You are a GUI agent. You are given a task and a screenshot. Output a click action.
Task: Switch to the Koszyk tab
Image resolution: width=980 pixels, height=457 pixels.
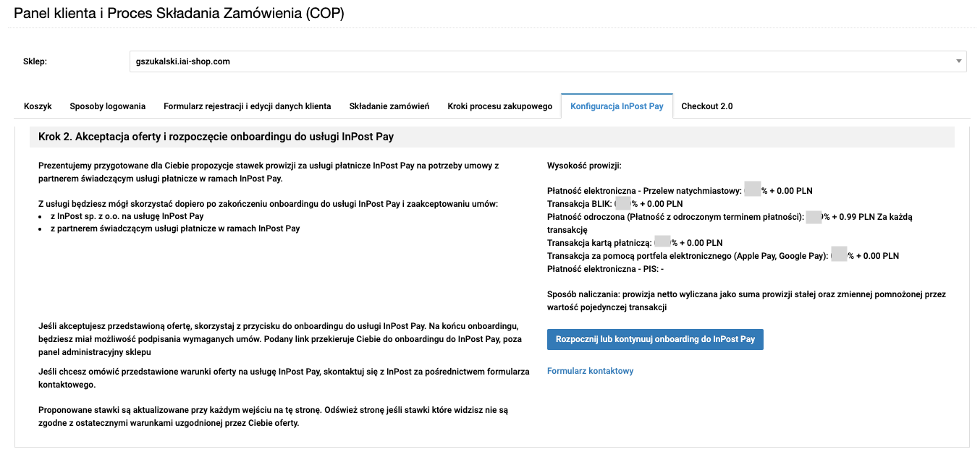click(38, 106)
